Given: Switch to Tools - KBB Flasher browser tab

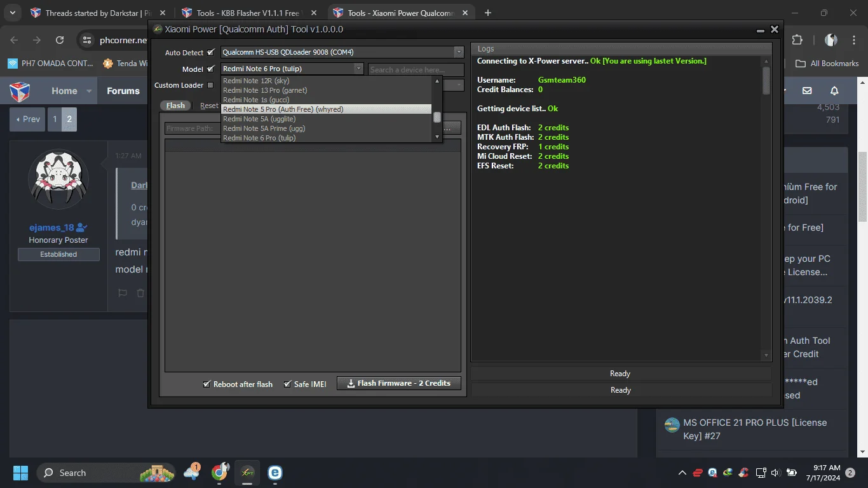Looking at the screenshot, I should coord(248,13).
